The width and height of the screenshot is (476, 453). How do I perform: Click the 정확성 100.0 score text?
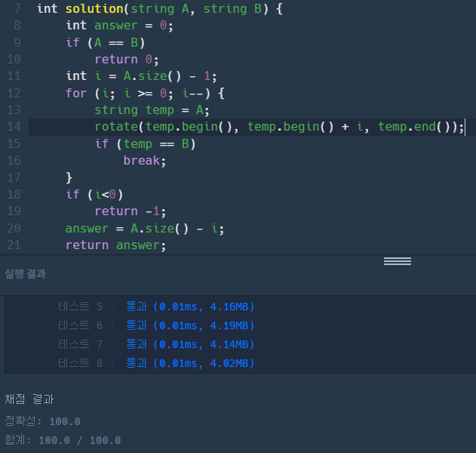42,421
